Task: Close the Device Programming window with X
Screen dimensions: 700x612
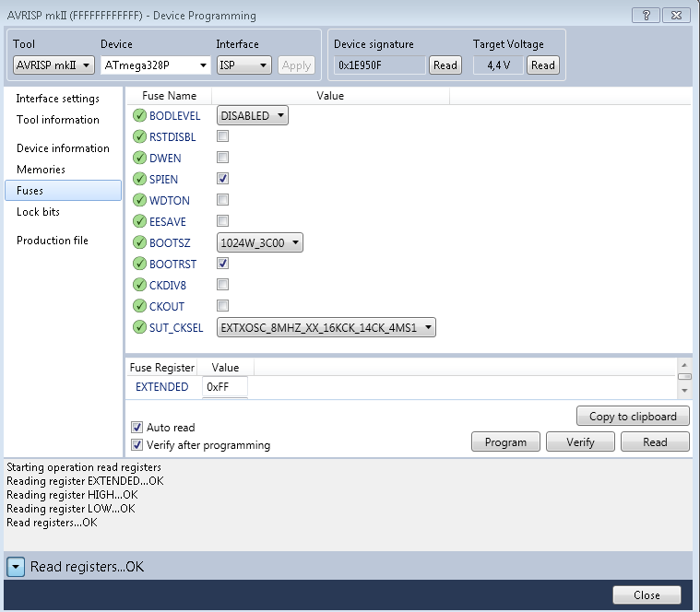Action: (676, 15)
